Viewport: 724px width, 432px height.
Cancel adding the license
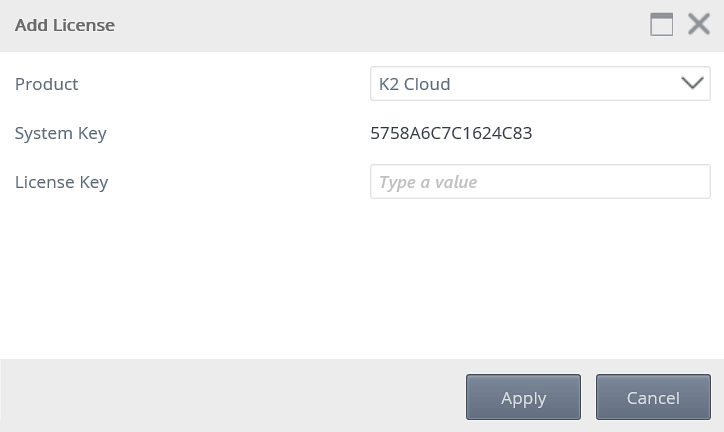point(653,398)
